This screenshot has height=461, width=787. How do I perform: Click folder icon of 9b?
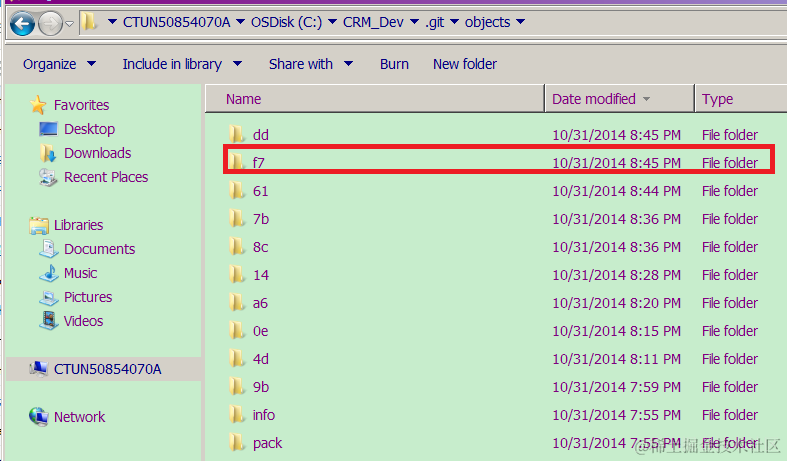[236, 387]
